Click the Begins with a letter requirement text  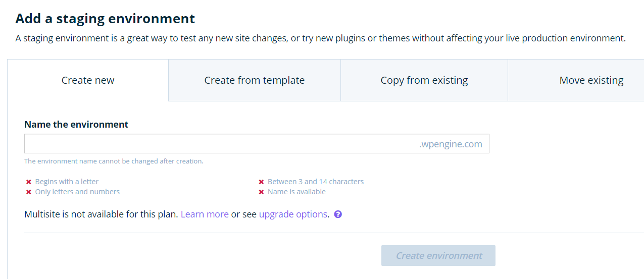67,182
